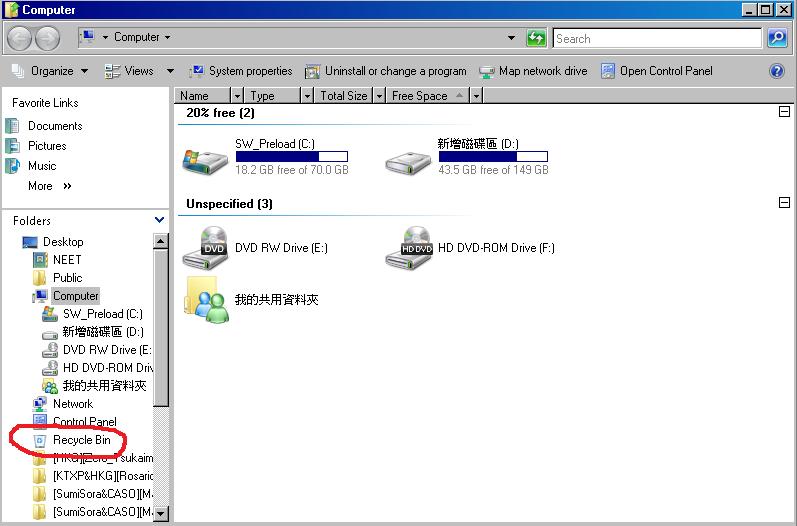This screenshot has height=526, width=797.
Task: Click Map network drive in toolbar
Action: [543, 71]
